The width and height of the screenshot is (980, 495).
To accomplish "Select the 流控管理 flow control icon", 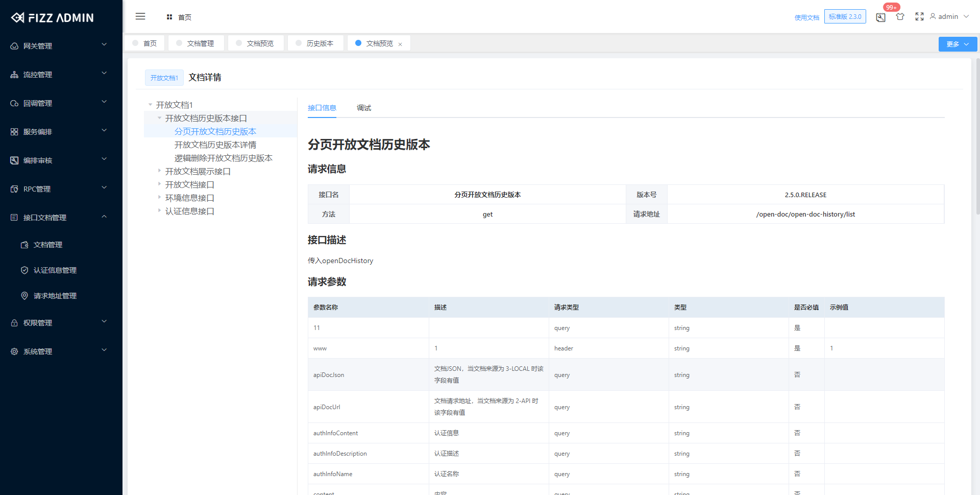I will point(14,74).
